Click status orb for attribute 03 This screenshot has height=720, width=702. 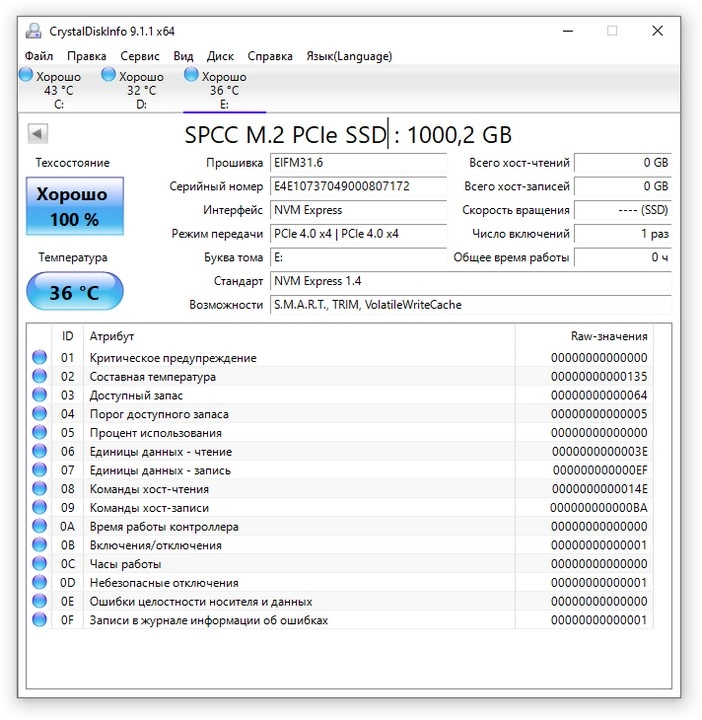coord(39,395)
